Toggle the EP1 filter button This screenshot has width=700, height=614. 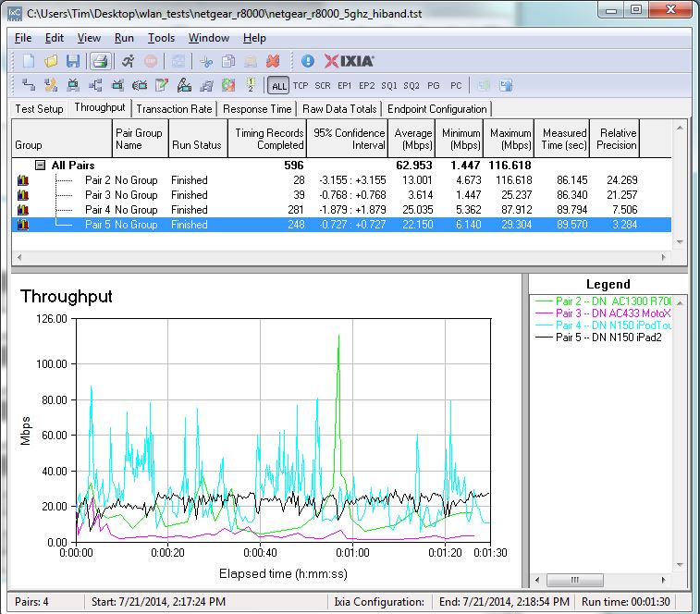click(344, 86)
